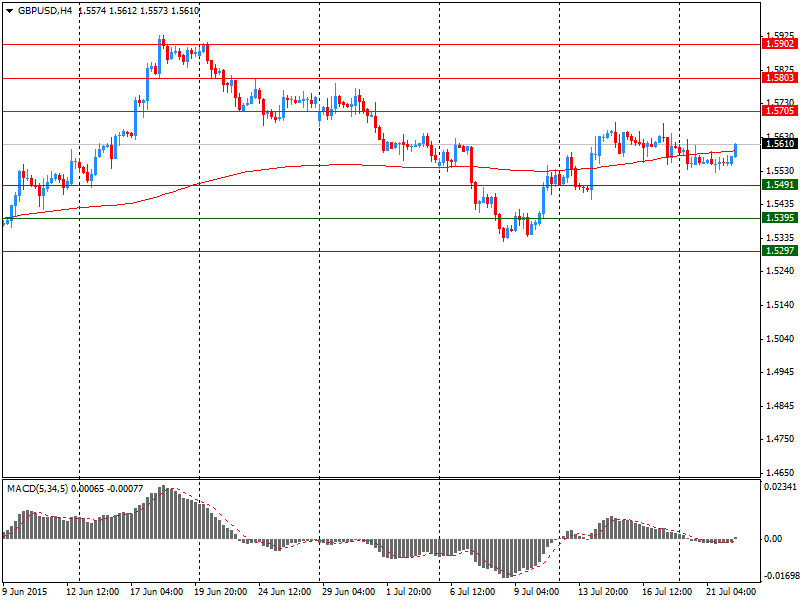Click the 24 Jun 12:00 time label
800x600 pixels.
(285, 592)
